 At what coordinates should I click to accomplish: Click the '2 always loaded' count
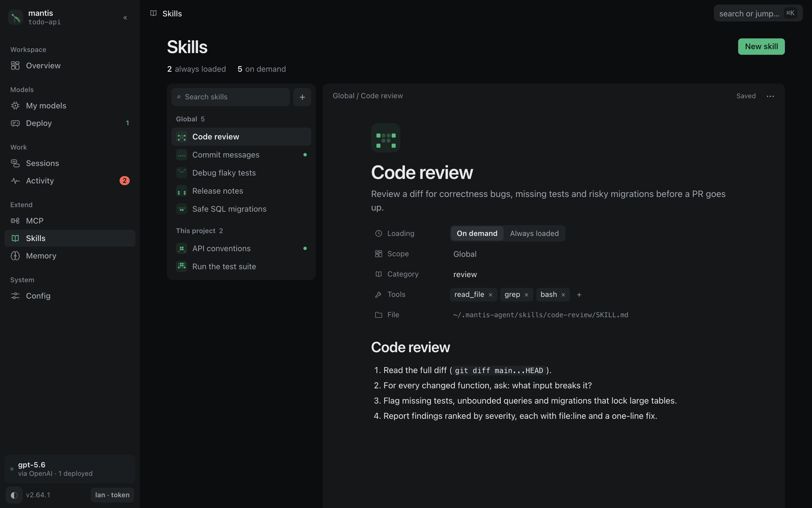[x=196, y=69]
